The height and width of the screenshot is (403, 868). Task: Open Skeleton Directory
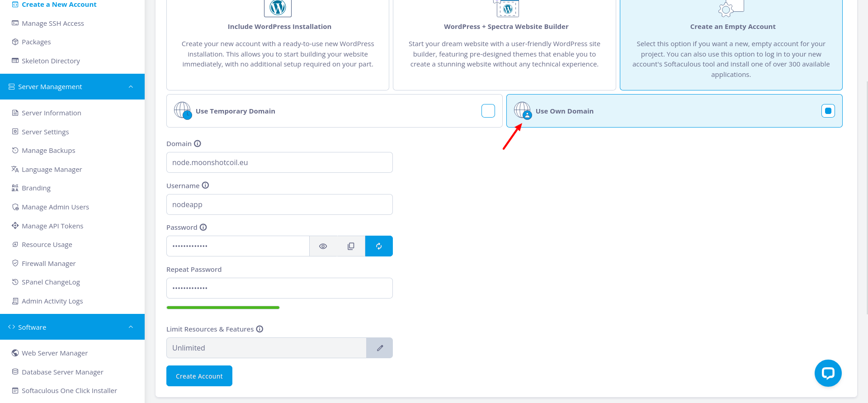click(51, 61)
